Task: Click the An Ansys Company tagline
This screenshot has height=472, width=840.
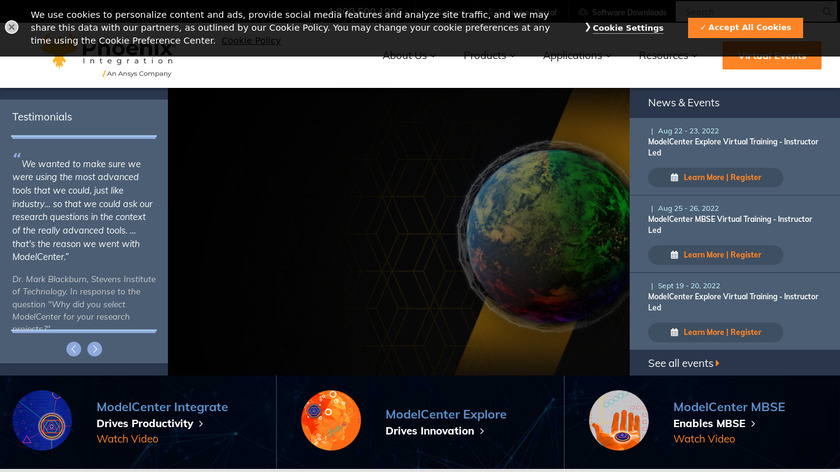Action: click(137, 74)
